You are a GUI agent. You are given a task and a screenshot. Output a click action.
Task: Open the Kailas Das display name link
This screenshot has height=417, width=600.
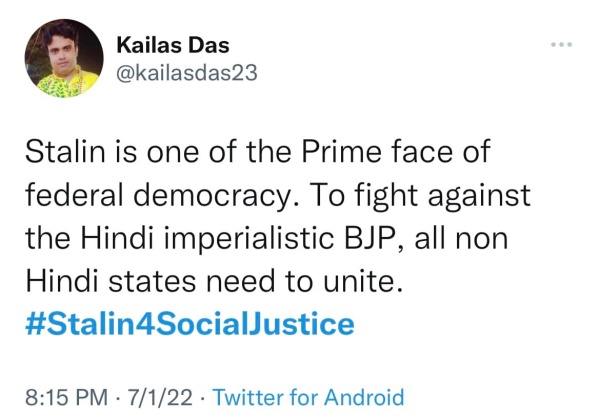pyautogui.click(x=172, y=43)
